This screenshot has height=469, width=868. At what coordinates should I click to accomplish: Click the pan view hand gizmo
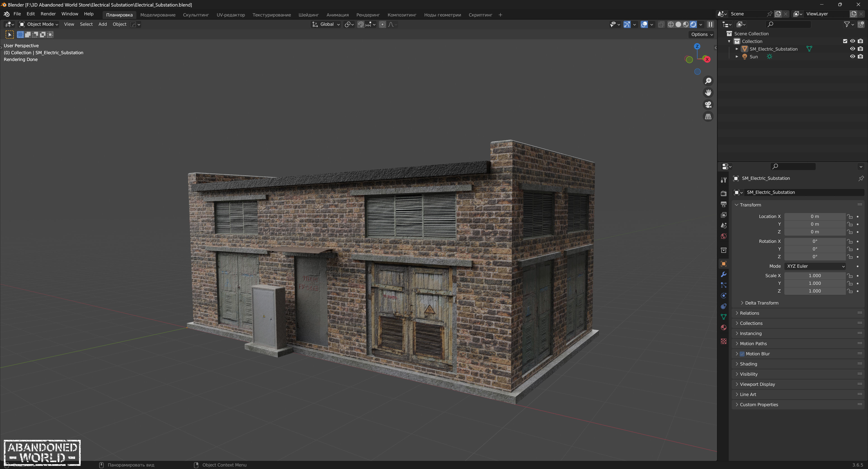pyautogui.click(x=708, y=93)
